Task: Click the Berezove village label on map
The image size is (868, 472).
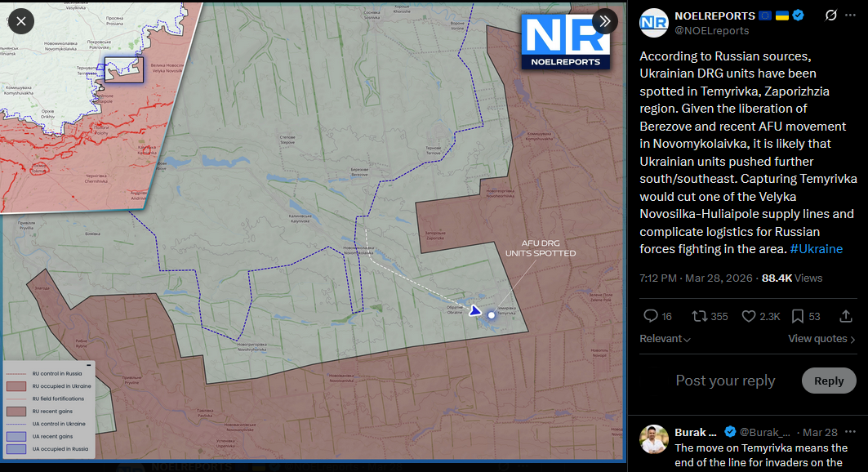Action: click(x=359, y=172)
